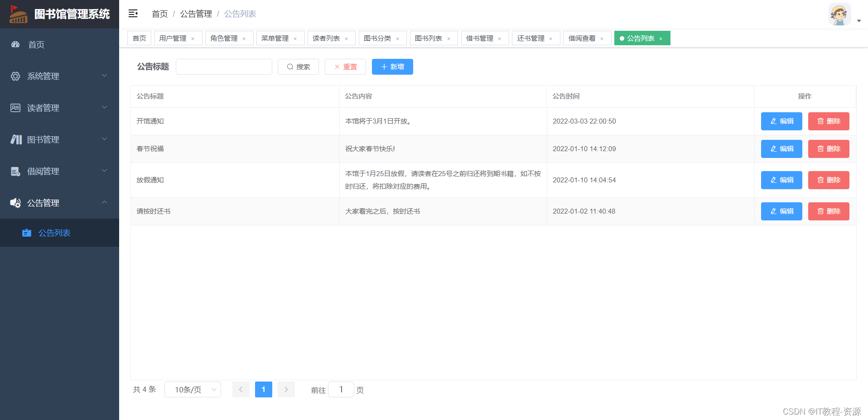Click the icon beside 公告列表 submenu
868x420 pixels.
27,233
